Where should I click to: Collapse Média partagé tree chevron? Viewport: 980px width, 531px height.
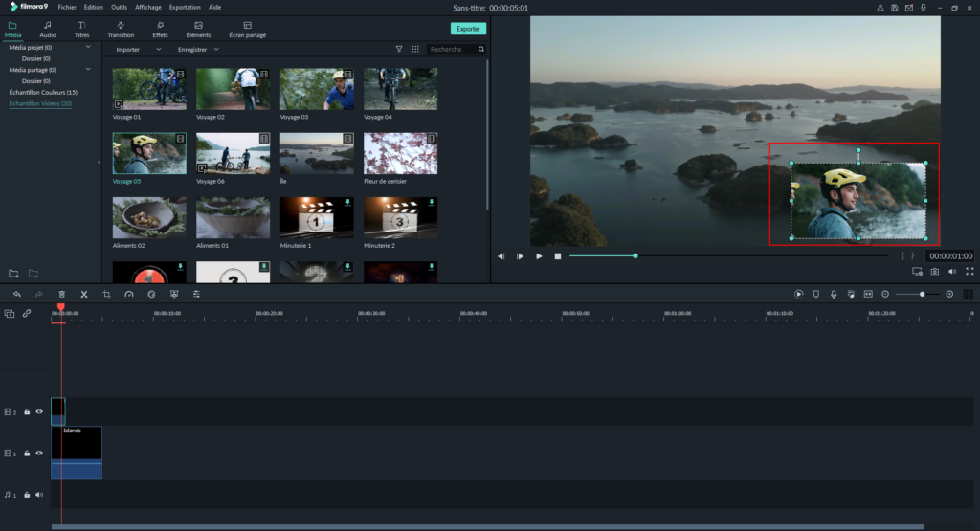pos(88,69)
